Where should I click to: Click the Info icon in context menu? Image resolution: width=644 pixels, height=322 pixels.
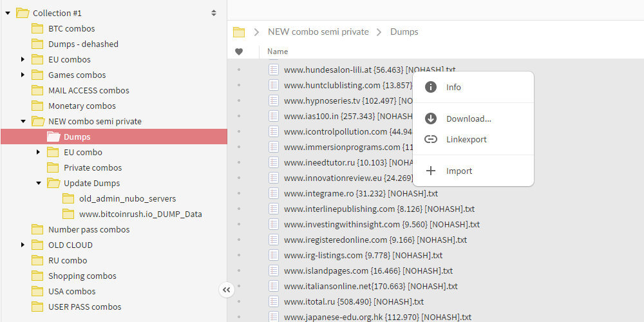click(x=431, y=87)
